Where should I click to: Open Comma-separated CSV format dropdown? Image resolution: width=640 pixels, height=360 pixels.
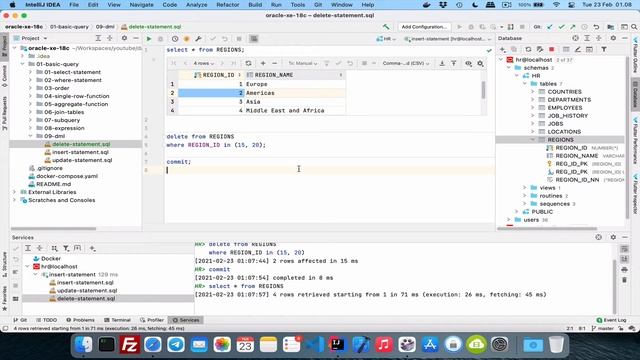[x=406, y=63]
